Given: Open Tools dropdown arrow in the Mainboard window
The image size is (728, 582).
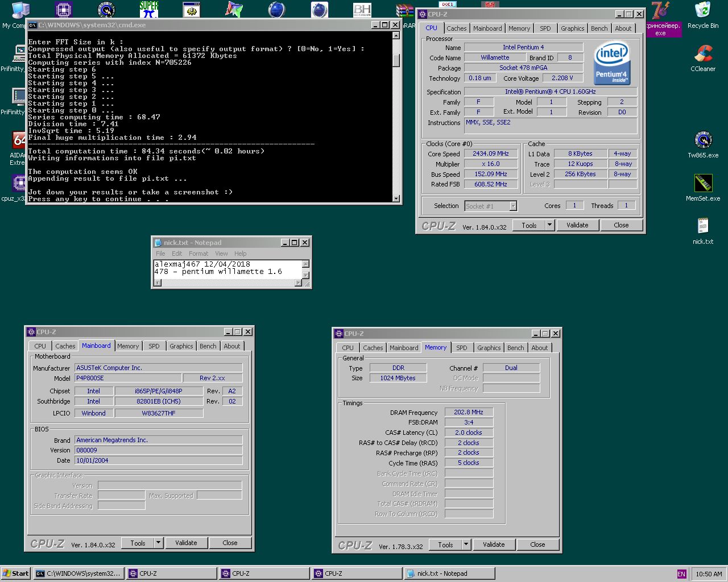Looking at the screenshot, I should click(x=158, y=543).
